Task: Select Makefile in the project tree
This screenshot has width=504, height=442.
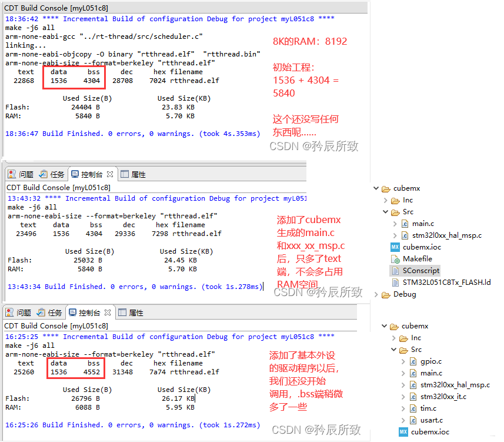Action: [x=417, y=258]
